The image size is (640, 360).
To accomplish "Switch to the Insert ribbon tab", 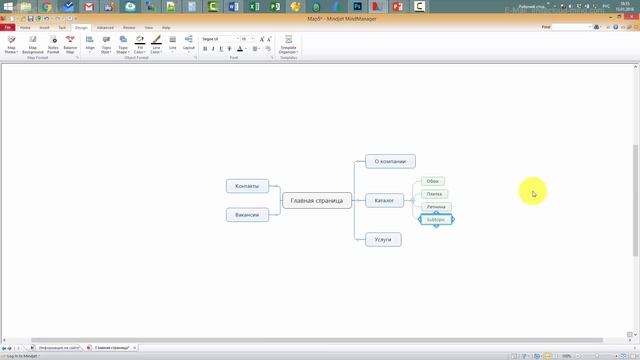I will [44, 28].
